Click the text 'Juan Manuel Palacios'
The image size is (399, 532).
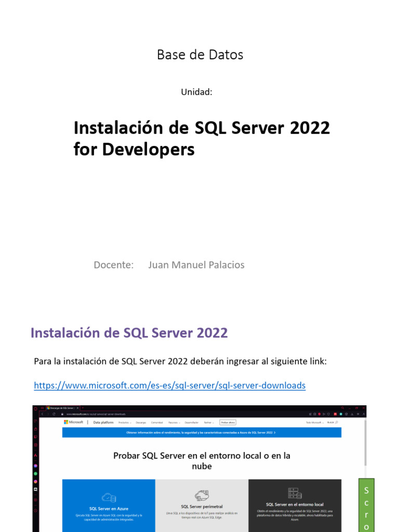[196, 264]
